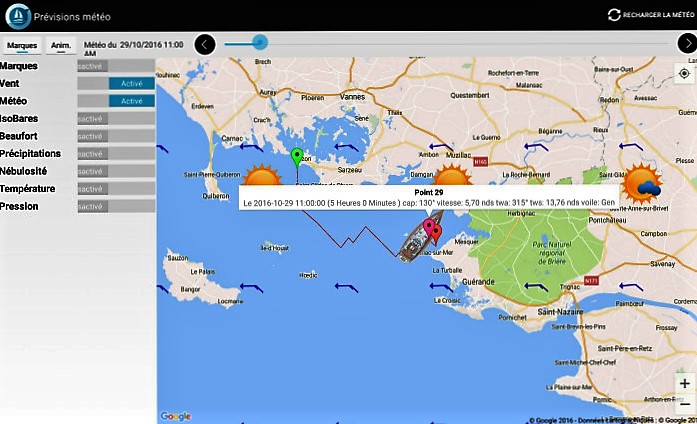Click the forecast time slider handle
This screenshot has width=697, height=424.
coord(260,43)
